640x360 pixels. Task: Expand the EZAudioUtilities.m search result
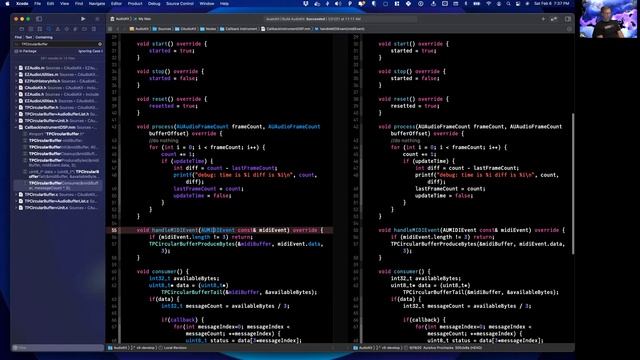click(x=16, y=74)
